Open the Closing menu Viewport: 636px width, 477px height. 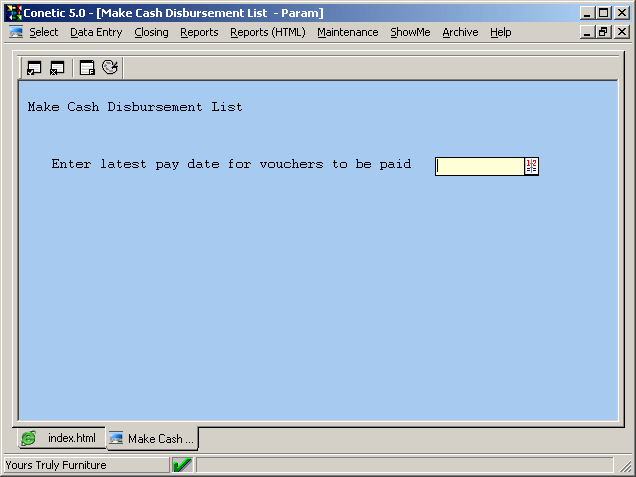click(151, 32)
